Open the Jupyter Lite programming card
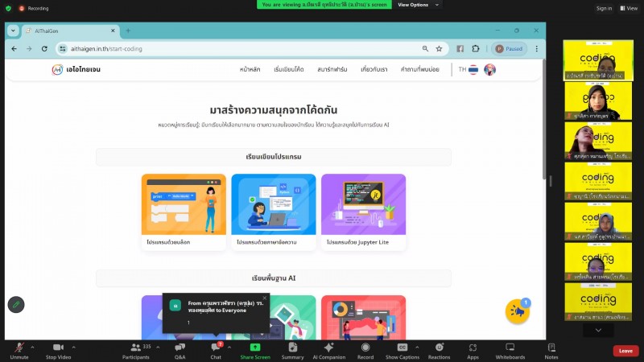The width and height of the screenshot is (644, 362). 364,212
